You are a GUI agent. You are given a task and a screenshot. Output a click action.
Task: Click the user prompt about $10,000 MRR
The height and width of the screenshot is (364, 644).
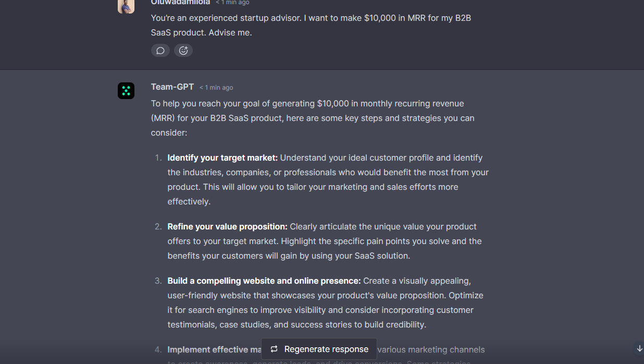click(311, 25)
